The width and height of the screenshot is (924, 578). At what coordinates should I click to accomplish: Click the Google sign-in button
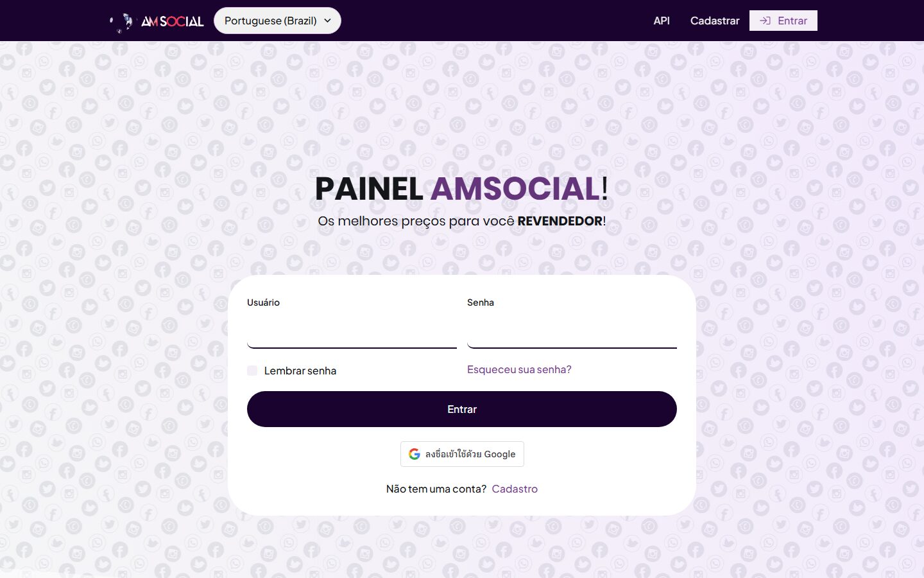(x=462, y=453)
